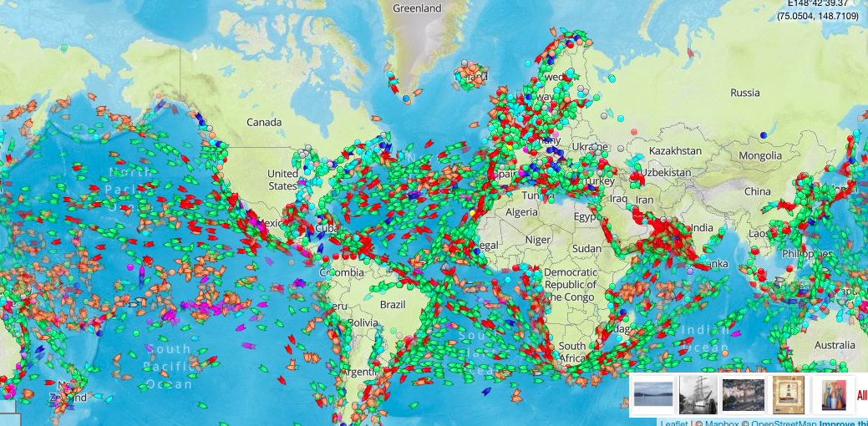Click the yellow marker off West Africa

pyautogui.click(x=472, y=213)
